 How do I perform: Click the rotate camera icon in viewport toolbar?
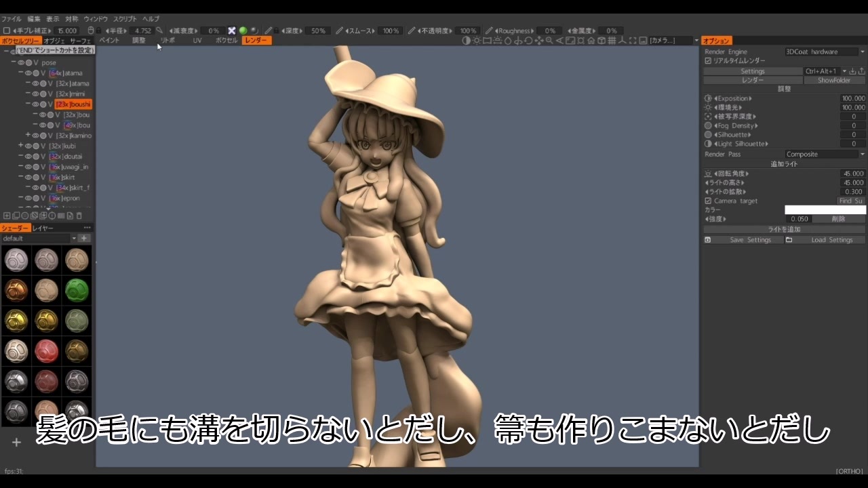coord(528,41)
